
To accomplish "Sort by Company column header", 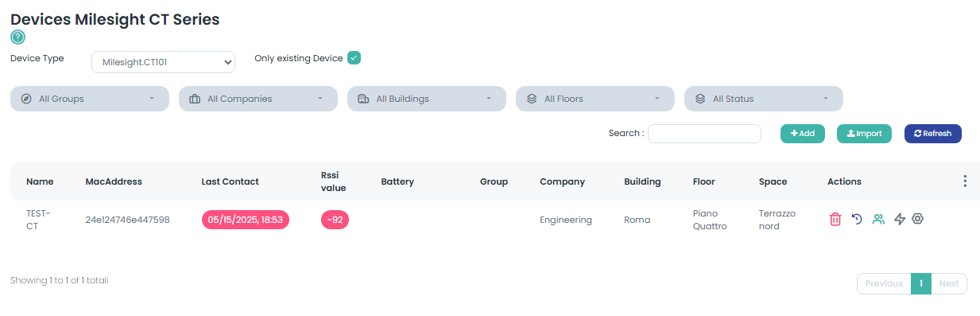I will [x=562, y=181].
